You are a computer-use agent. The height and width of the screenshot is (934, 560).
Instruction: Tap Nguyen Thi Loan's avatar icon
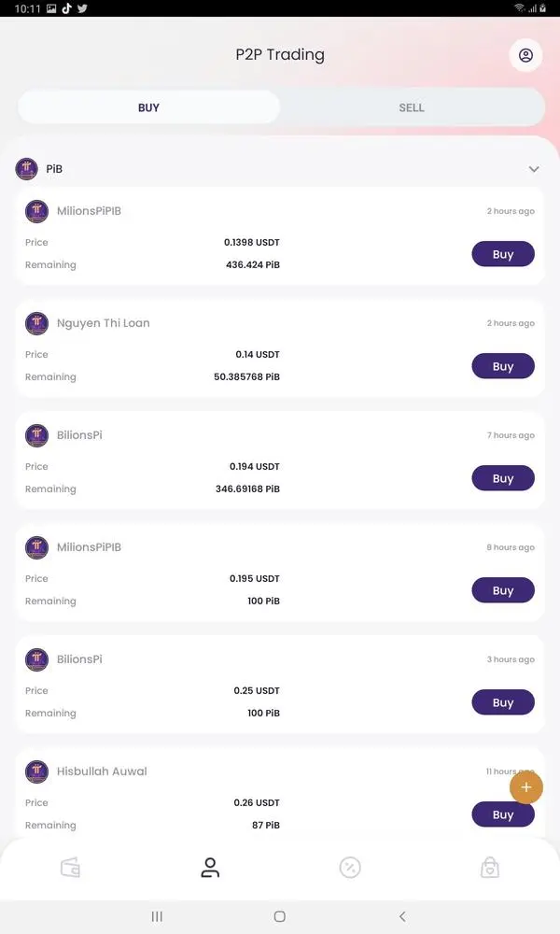[x=36, y=323]
